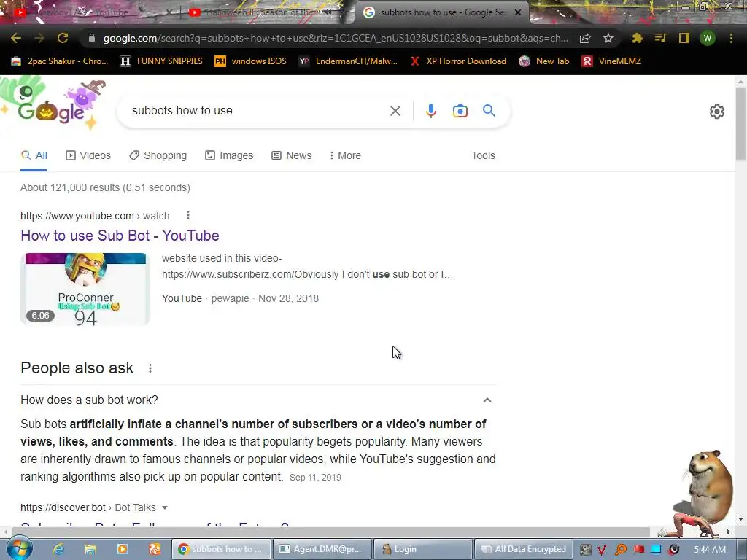Go back using the browser back arrow
This screenshot has width=747, height=560.
tap(16, 38)
